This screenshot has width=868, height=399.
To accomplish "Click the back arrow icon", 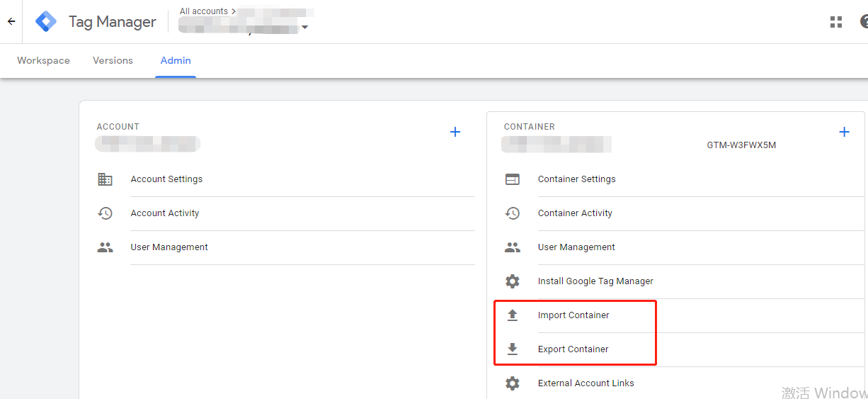I will [11, 22].
